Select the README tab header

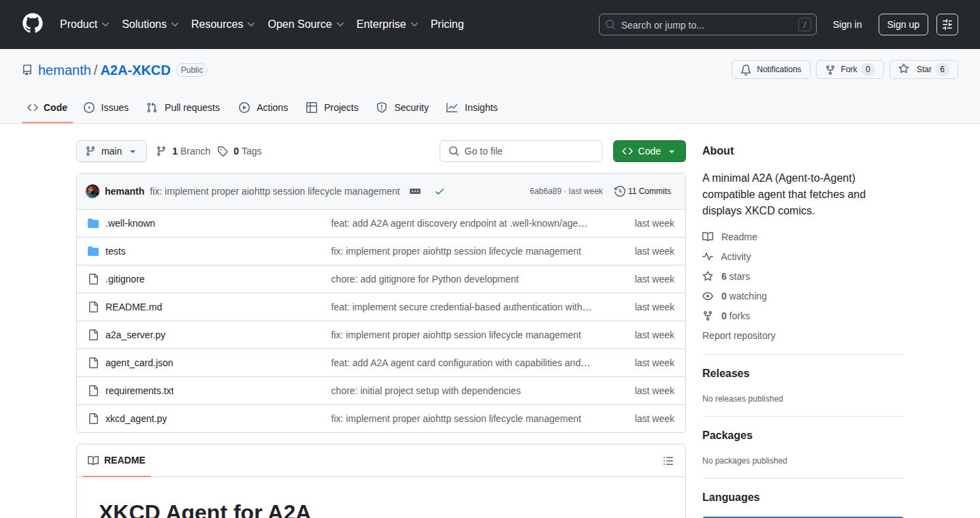(116, 460)
